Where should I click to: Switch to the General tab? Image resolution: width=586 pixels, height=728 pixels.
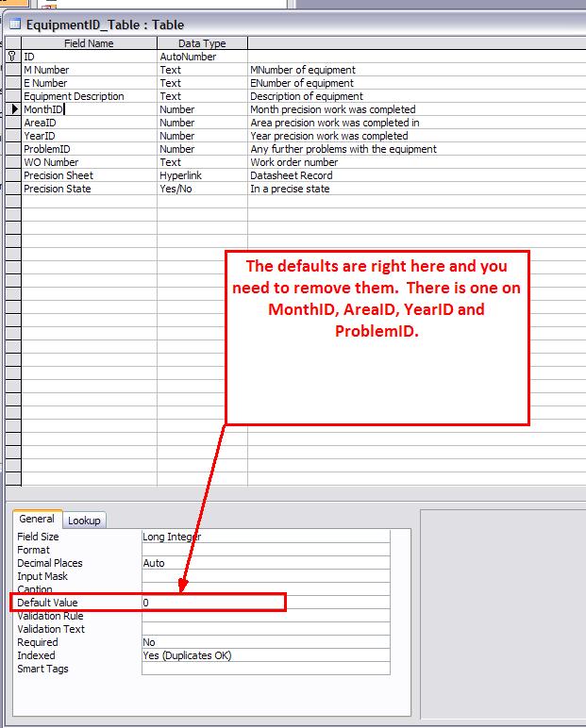[x=37, y=519]
